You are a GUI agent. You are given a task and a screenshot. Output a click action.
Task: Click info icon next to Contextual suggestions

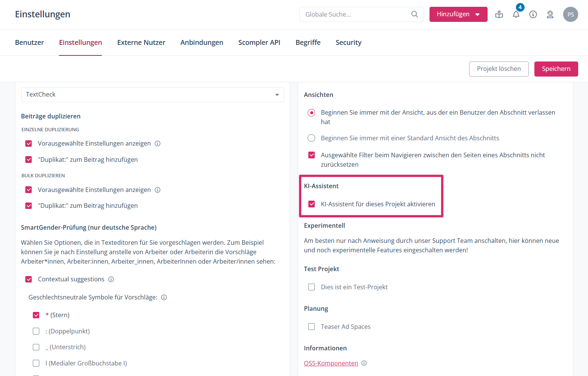point(111,279)
